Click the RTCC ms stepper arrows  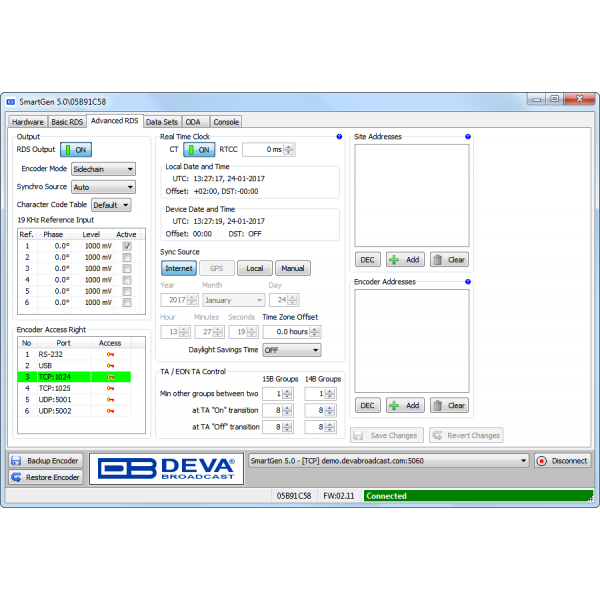(289, 150)
